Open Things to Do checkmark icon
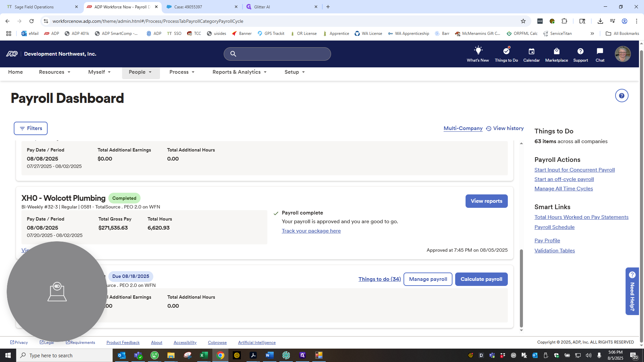Screen dimensions: 644x362 [x=506, y=51]
